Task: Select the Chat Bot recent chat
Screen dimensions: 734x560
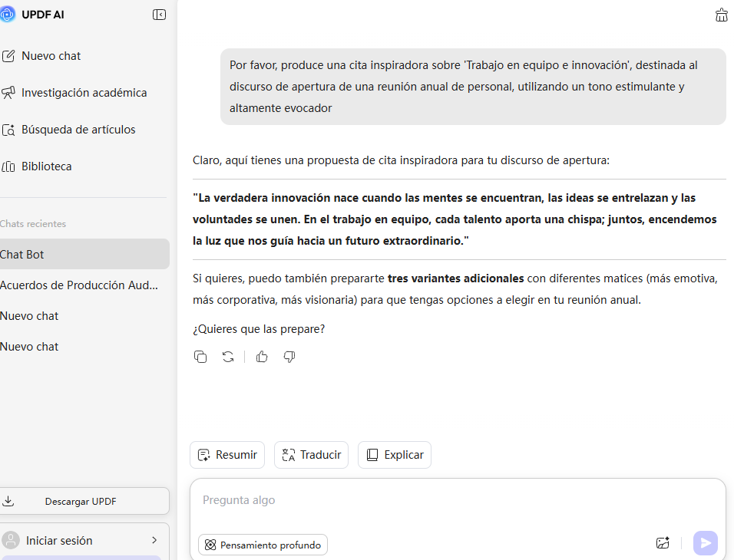Action: (x=84, y=254)
